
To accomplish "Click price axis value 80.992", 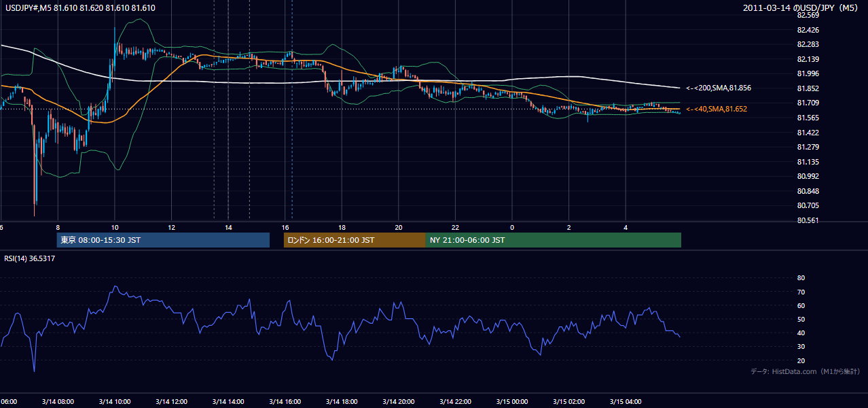I will 808,176.
